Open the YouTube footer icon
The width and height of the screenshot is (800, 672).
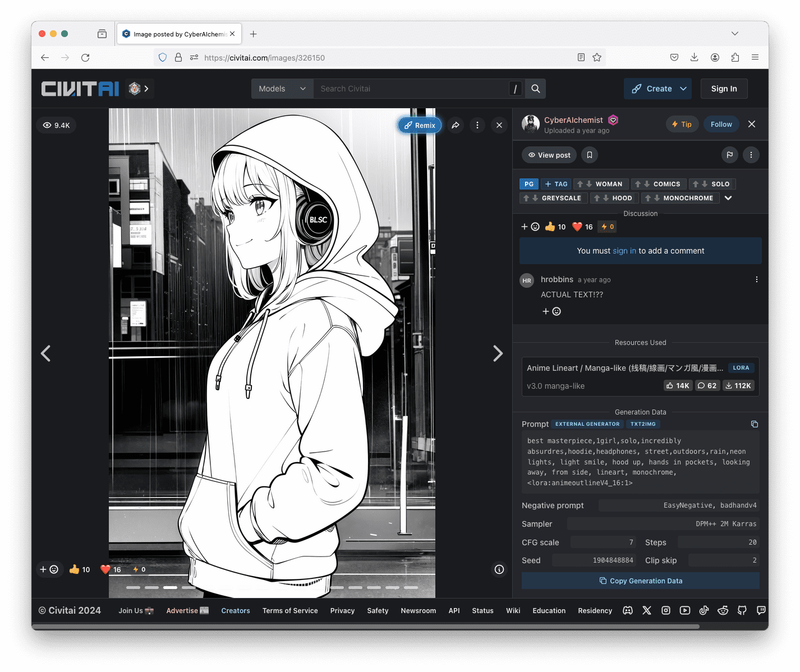(685, 610)
